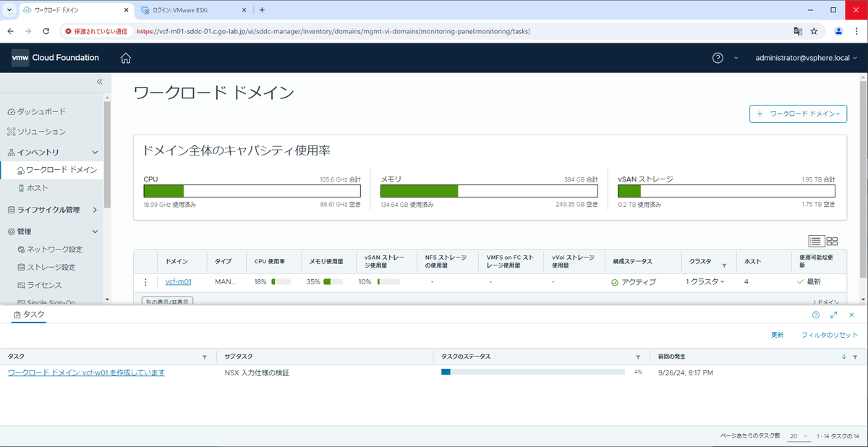The height and width of the screenshot is (447, 868).
Task: Go back in browser history
Action: [x=10, y=31]
